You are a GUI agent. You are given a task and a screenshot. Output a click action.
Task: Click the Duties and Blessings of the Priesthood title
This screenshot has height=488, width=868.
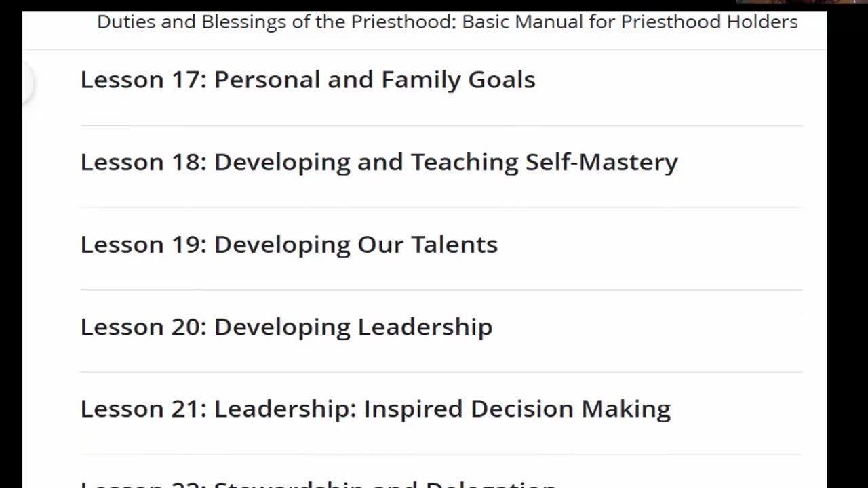[x=448, y=22]
